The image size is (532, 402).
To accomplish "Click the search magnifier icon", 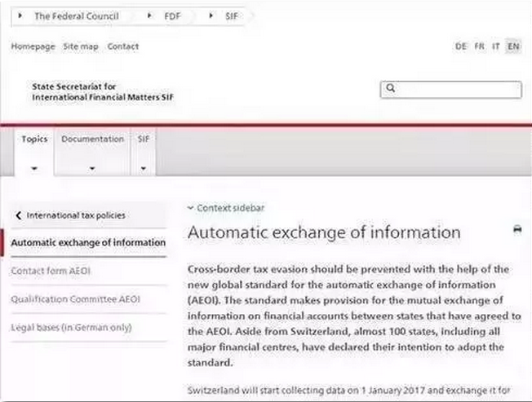I will pos(391,89).
